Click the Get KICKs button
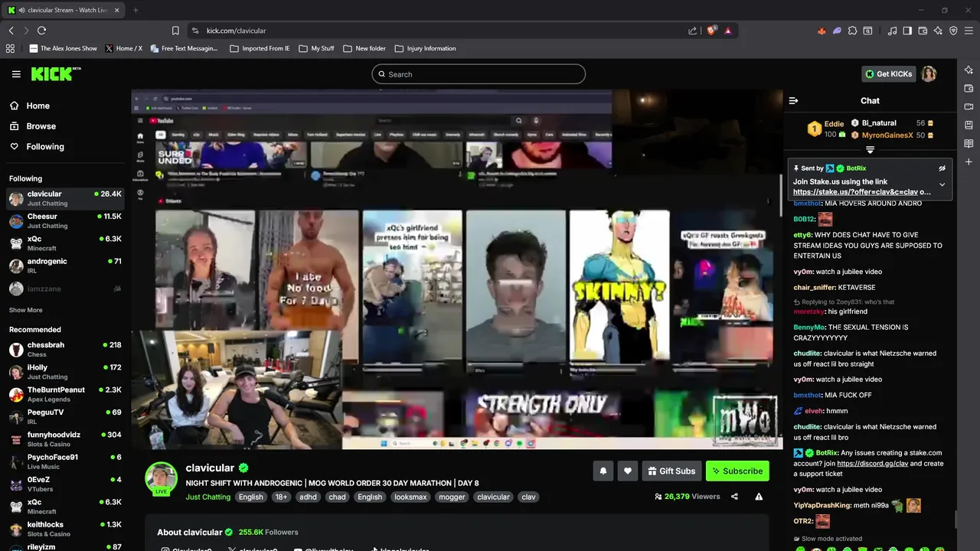 point(888,74)
